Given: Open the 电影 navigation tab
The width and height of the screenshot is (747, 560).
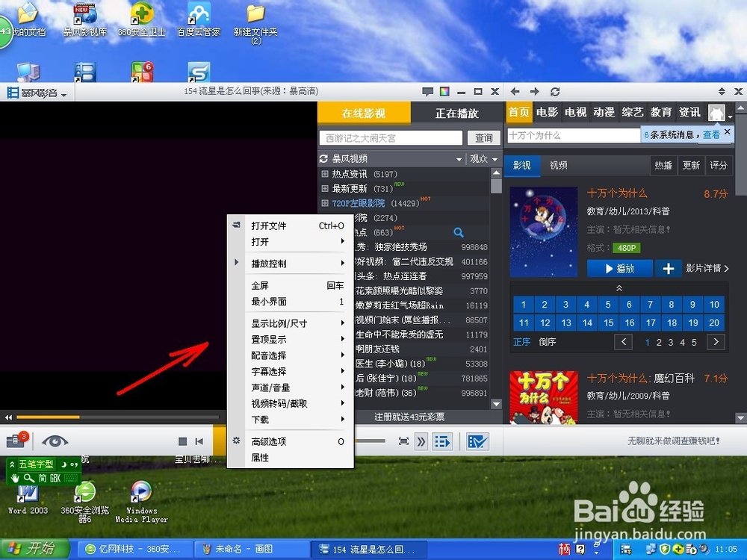Looking at the screenshot, I should (547, 113).
